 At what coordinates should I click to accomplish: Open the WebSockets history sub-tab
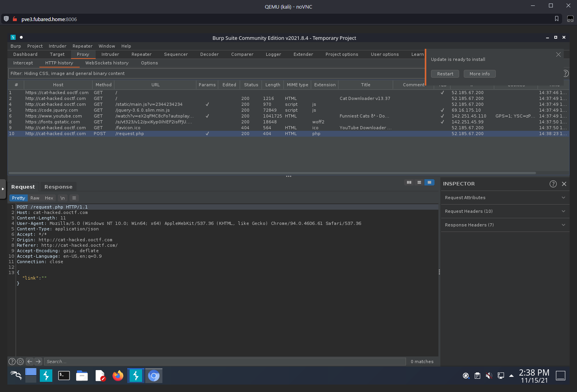[x=107, y=63]
